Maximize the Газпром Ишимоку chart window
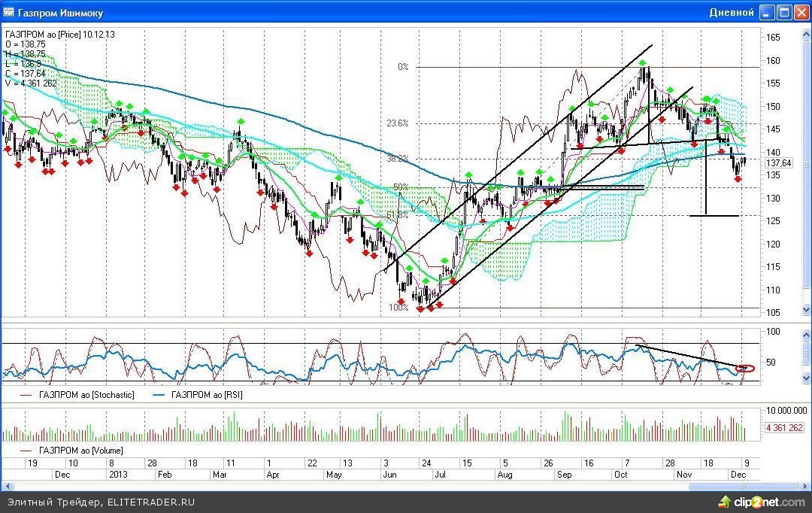Image resolution: width=812 pixels, height=513 pixels. coord(783,12)
